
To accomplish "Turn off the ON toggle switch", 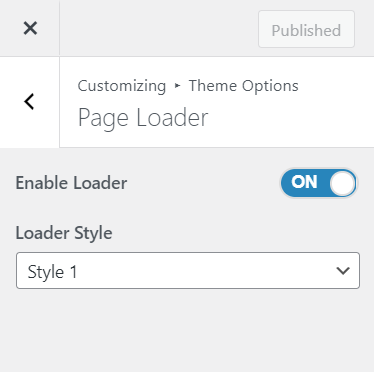I will pos(318,183).
